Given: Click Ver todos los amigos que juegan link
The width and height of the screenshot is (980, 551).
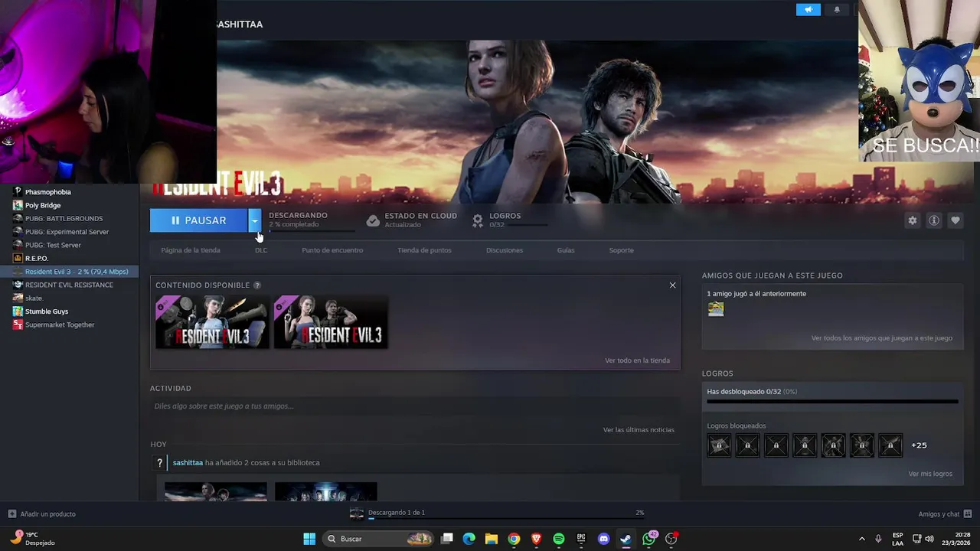Looking at the screenshot, I should coord(882,337).
